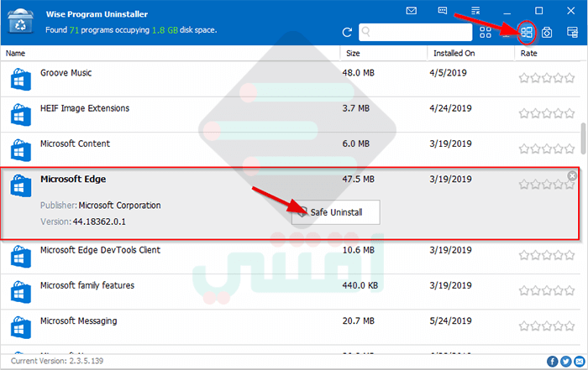
Task: Open the Twitter share icon
Action: (x=565, y=361)
